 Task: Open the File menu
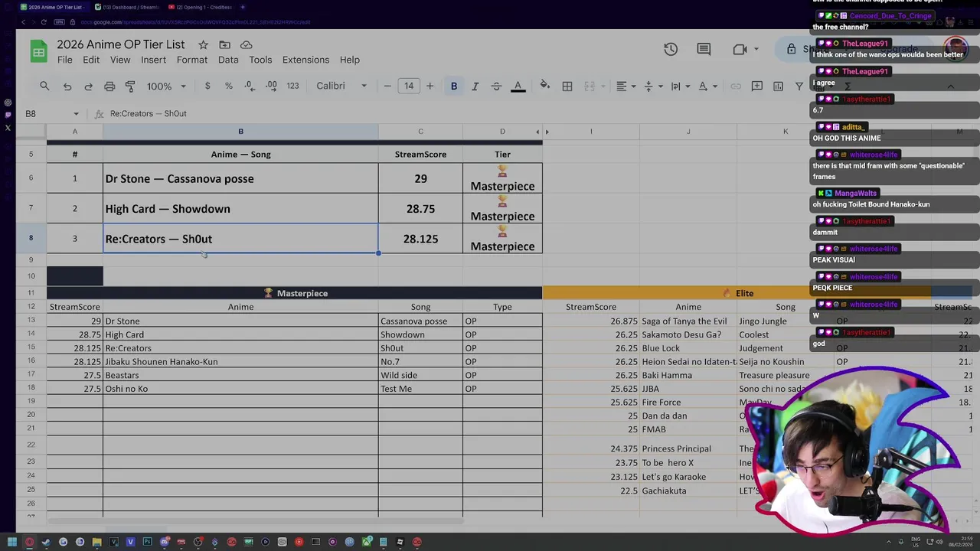click(65, 60)
